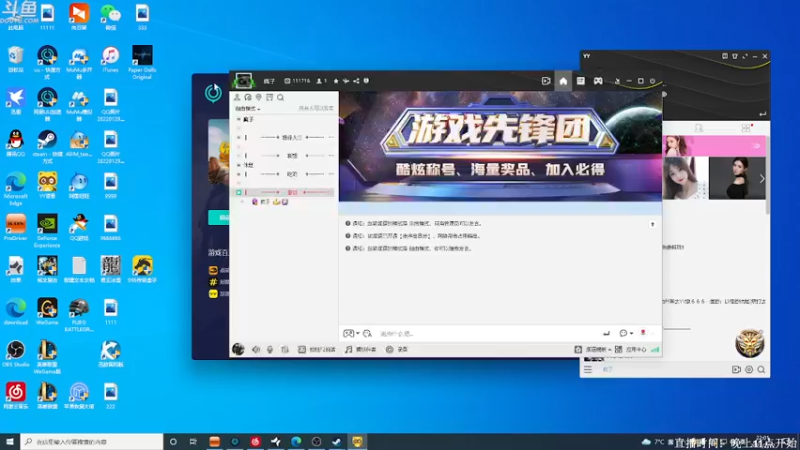
Task: Click next arrow on YY thumbnails carousel
Action: pyautogui.click(x=762, y=179)
